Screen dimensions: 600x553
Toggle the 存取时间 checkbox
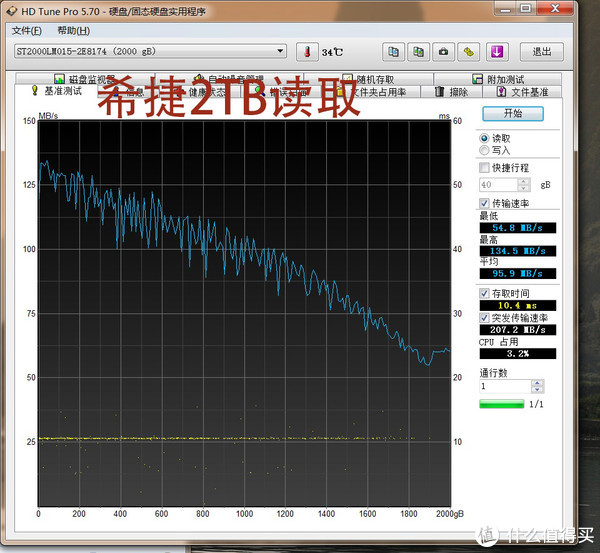tap(484, 294)
